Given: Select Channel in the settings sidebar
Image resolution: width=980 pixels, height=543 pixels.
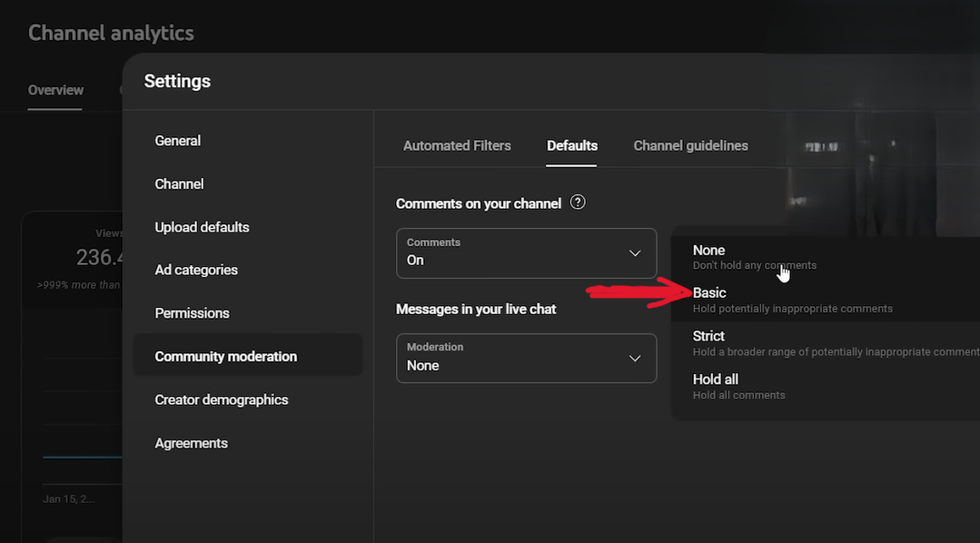Looking at the screenshot, I should pyautogui.click(x=180, y=183).
